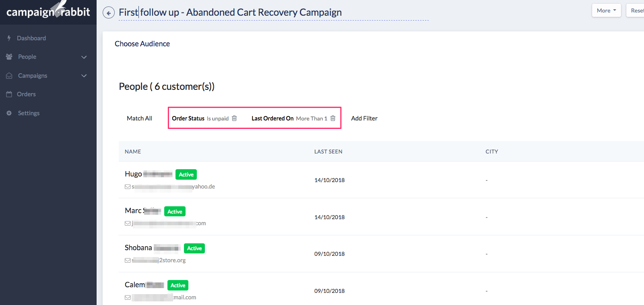Screen dimensions: 644x305
Task: Click the Add Filter link
Action: pos(364,118)
